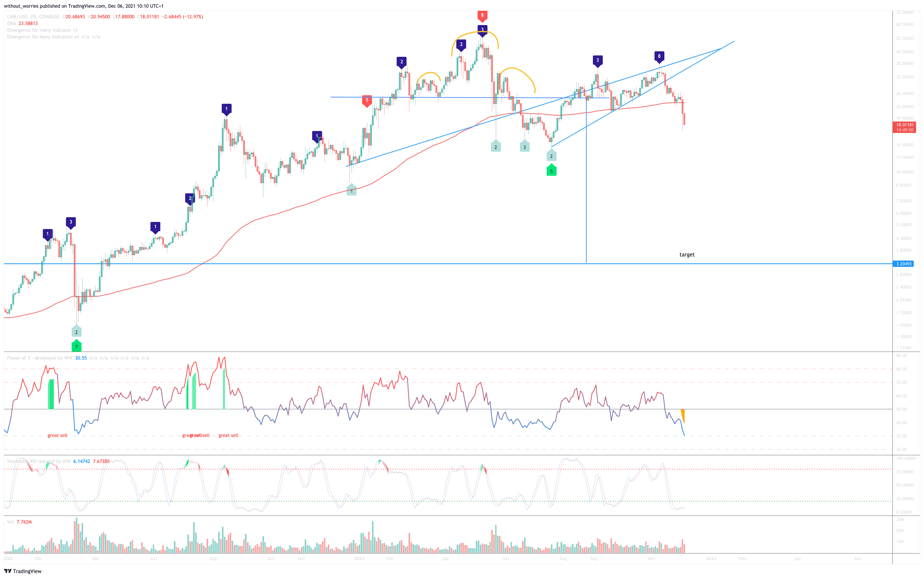Click the 'Oct' label on time axis
This screenshot has width=924, height=578.
coord(270,558)
